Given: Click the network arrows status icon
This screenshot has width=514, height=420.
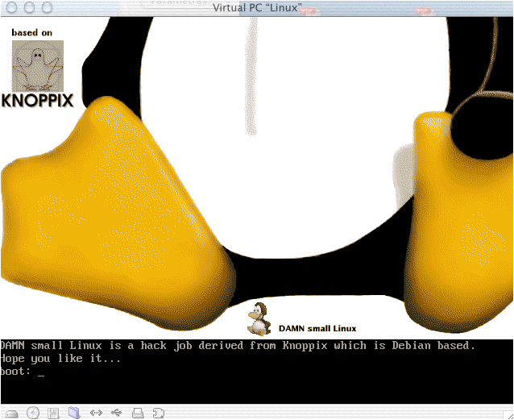Looking at the screenshot, I should pos(96,413).
